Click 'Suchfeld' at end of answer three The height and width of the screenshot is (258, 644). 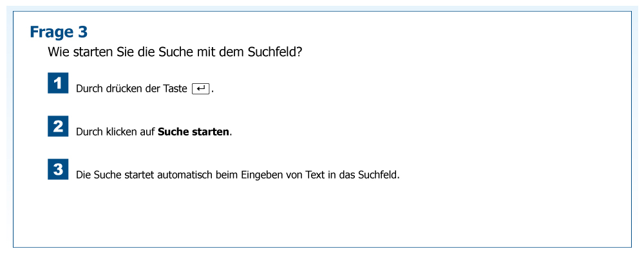pos(379,175)
